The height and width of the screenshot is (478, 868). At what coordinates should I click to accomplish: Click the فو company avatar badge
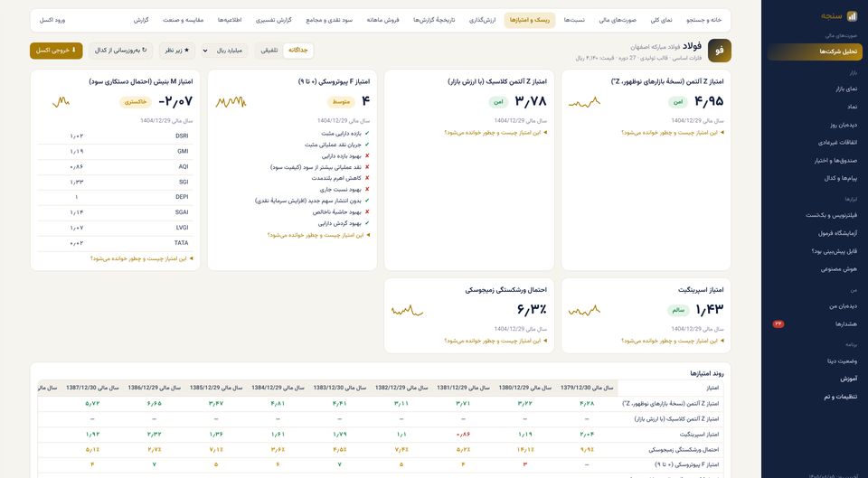[719, 51]
